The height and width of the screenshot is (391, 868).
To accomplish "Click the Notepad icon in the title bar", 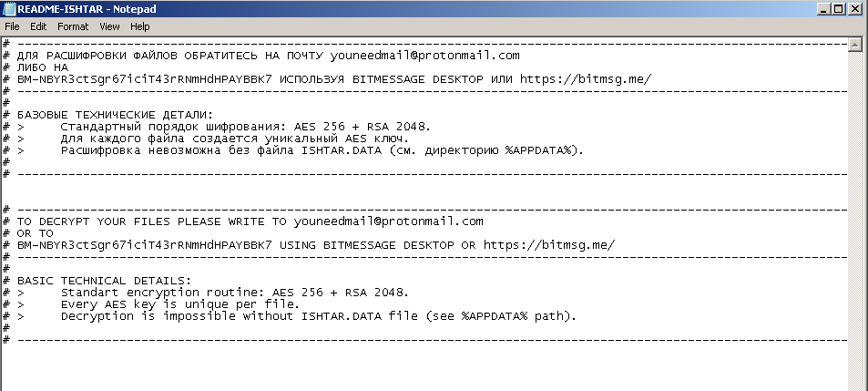I will 9,9.
